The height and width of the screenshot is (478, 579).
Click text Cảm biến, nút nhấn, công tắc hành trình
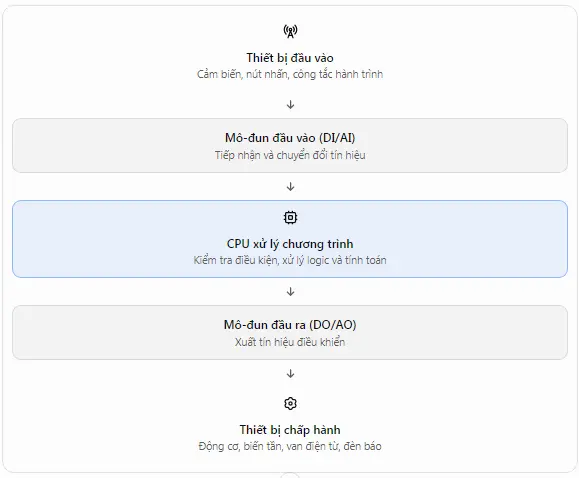point(290,74)
